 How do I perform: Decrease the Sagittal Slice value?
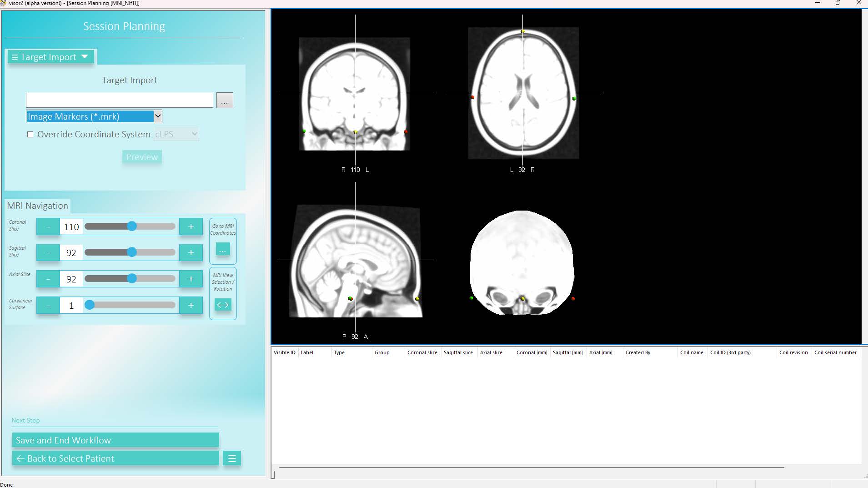tap(48, 253)
